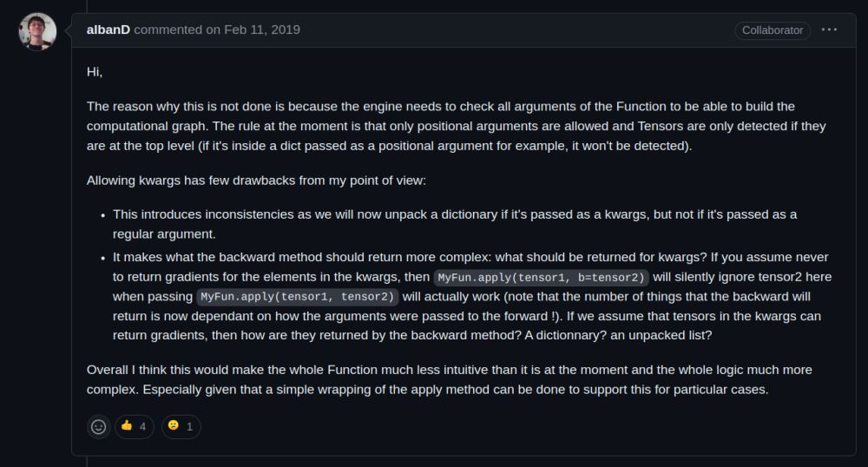Viewport: 868px width, 467px height.
Task: Click the word 'commented' in the header
Action: pyautogui.click(x=168, y=30)
